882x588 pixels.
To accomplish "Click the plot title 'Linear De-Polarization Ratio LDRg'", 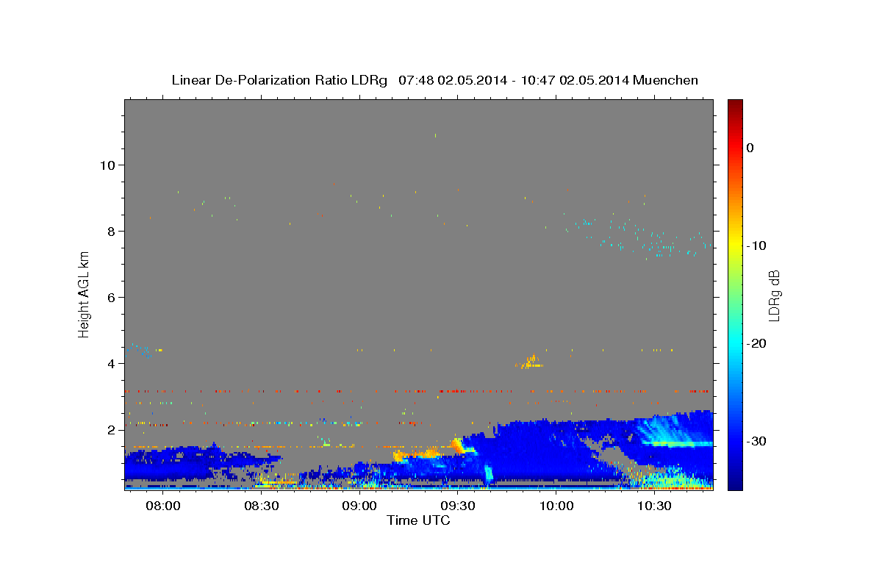I will click(x=279, y=80).
